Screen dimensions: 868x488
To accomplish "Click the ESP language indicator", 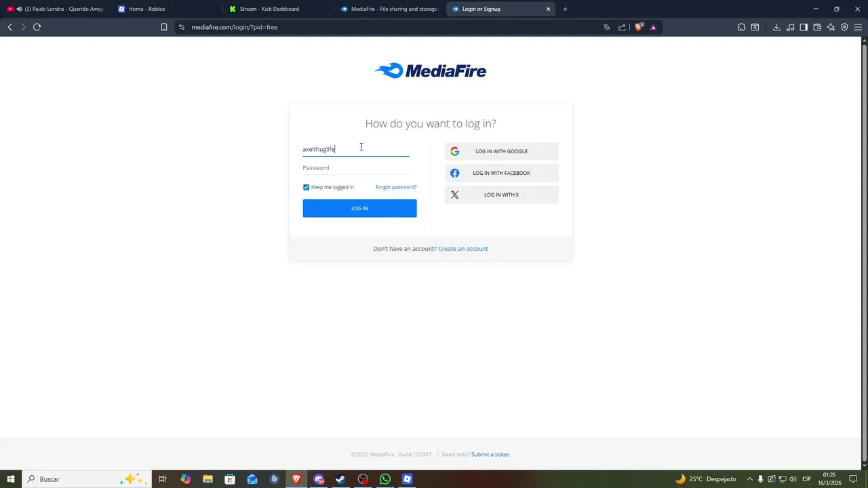I will pyautogui.click(x=807, y=479).
